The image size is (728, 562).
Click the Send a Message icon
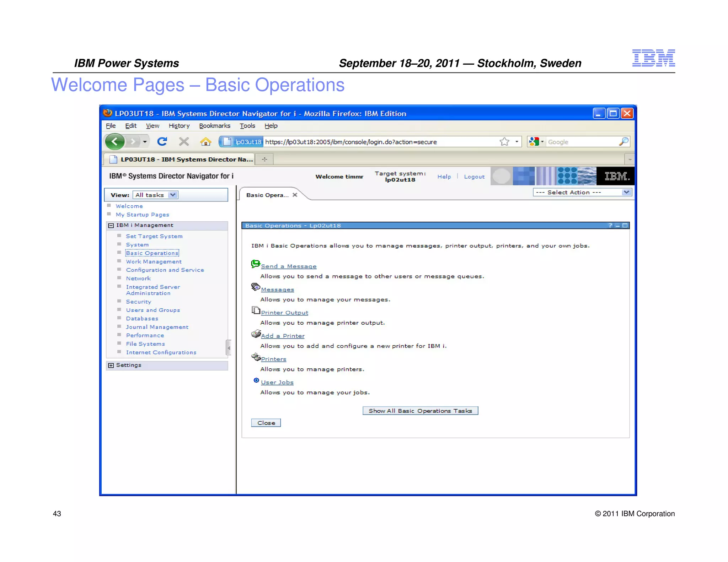[x=256, y=264]
